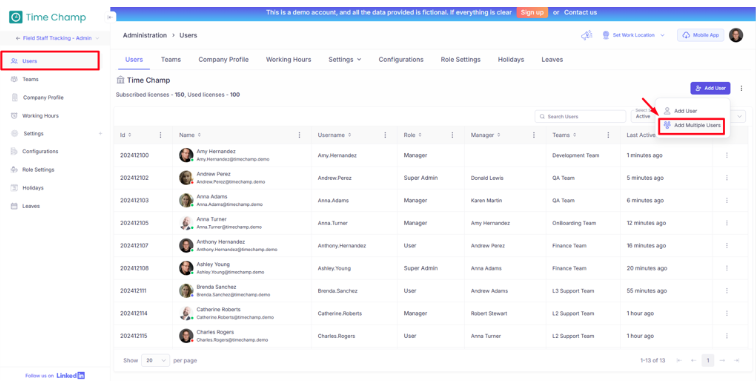
Task: Go to the next page
Action: pyautogui.click(x=722, y=360)
